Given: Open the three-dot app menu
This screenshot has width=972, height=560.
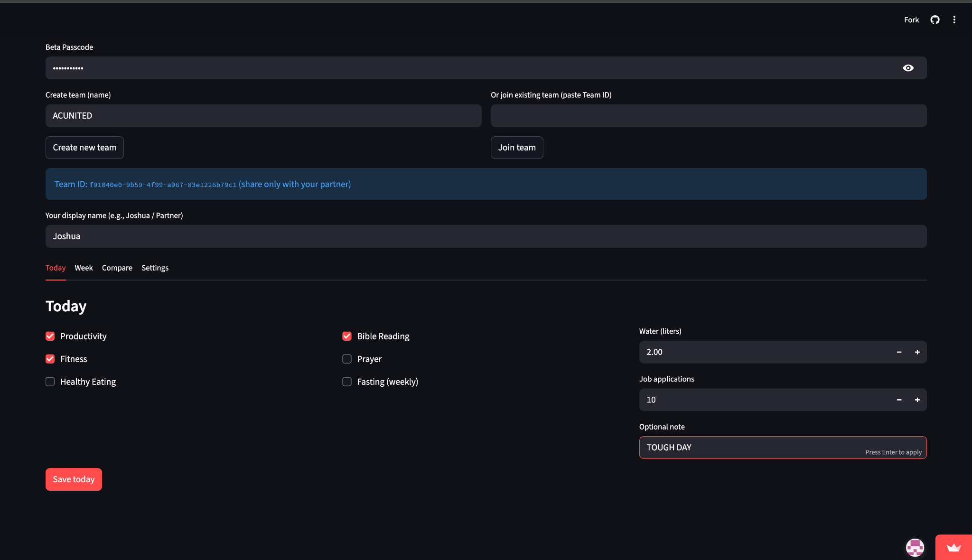Looking at the screenshot, I should [x=954, y=19].
